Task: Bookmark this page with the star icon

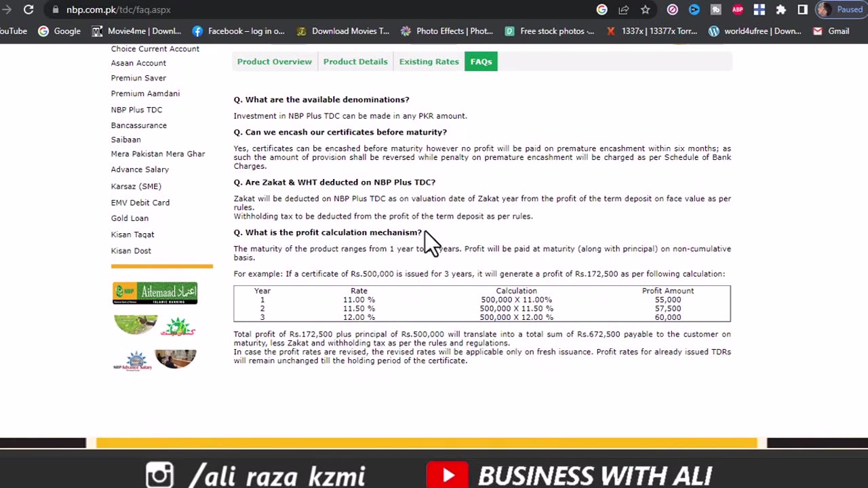Action: click(x=645, y=9)
